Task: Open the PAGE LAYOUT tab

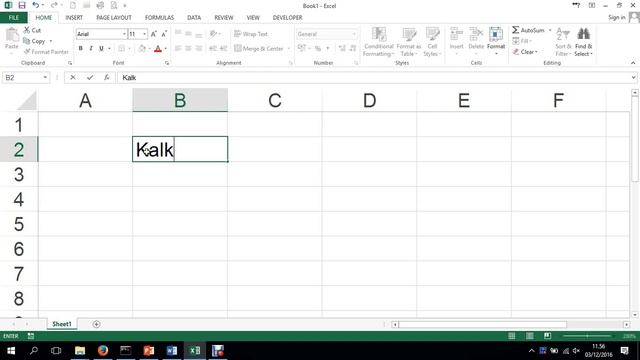Action: (x=114, y=18)
